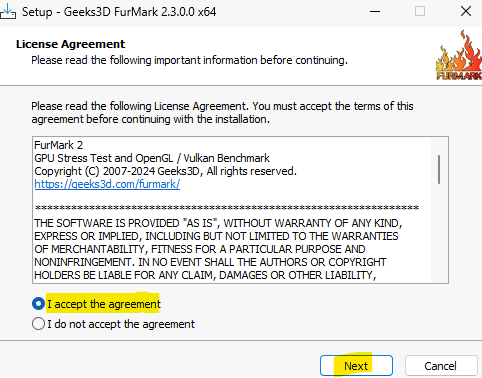Click the FurMark flame logo

coord(459,55)
